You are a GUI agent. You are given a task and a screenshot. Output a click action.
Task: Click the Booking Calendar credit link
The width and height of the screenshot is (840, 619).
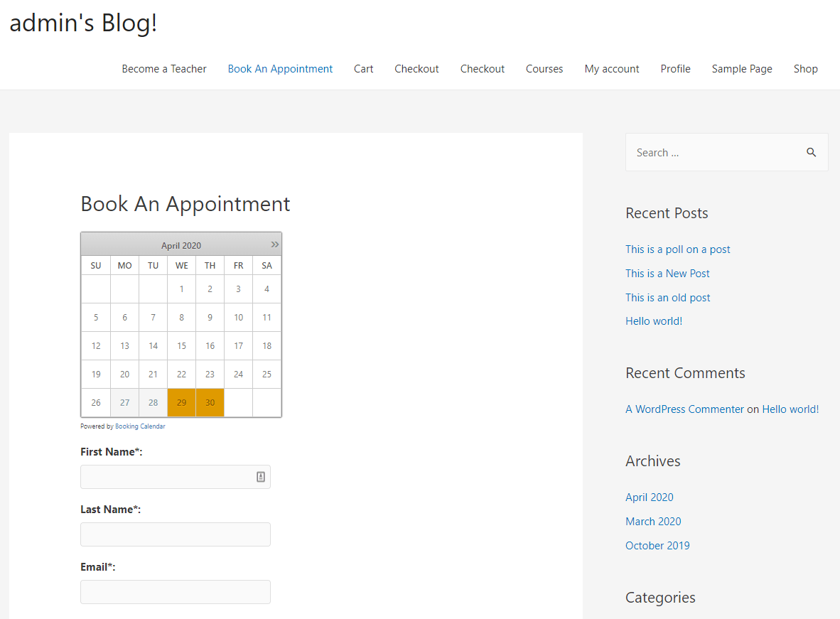141,426
